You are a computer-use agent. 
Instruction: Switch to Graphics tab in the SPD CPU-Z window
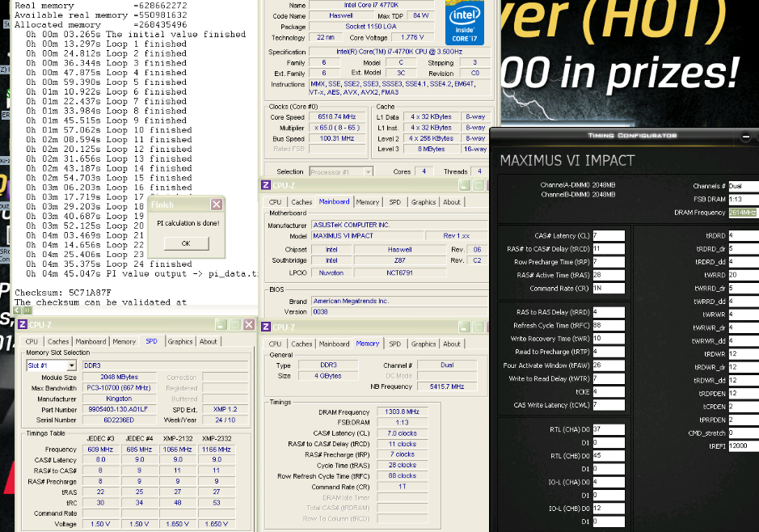(x=180, y=341)
